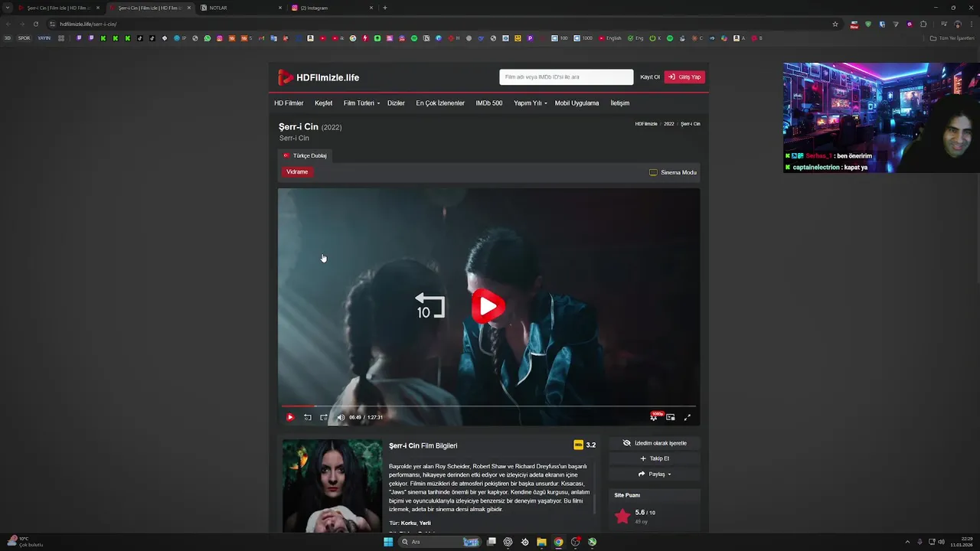The width and height of the screenshot is (980, 551).
Task: Open the Diziler menu item
Action: pyautogui.click(x=396, y=103)
